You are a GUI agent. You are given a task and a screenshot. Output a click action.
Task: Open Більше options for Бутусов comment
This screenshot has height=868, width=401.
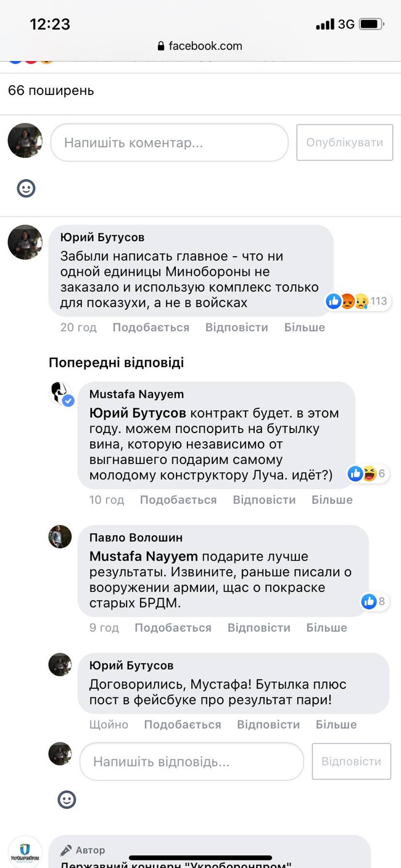tap(304, 327)
